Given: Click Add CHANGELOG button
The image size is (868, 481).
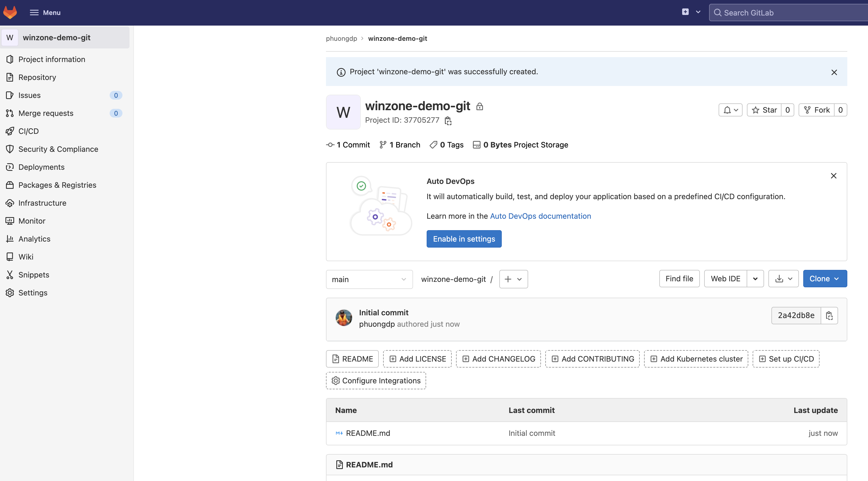Looking at the screenshot, I should click(498, 359).
